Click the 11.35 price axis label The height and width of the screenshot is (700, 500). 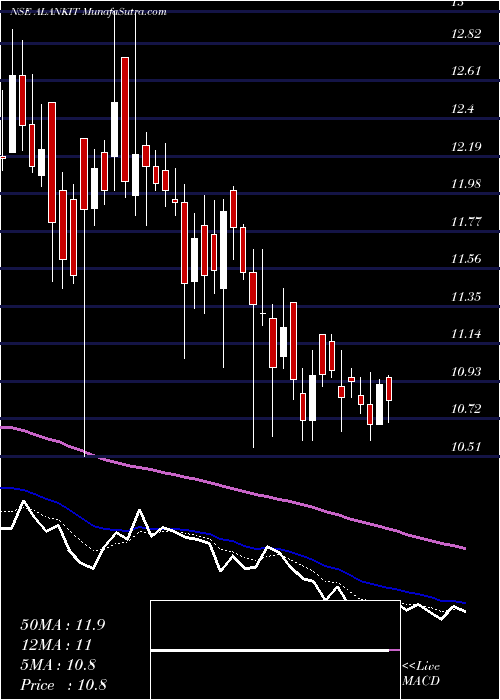[466, 296]
